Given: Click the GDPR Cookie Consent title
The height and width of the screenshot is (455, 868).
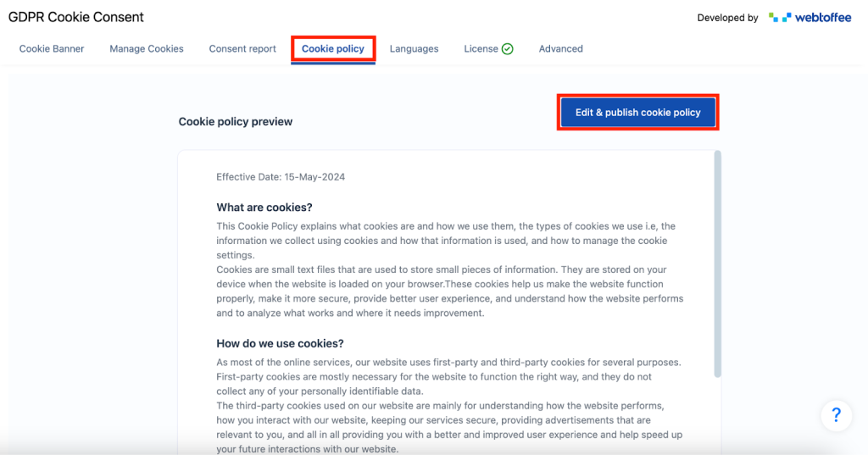Looking at the screenshot, I should point(76,17).
